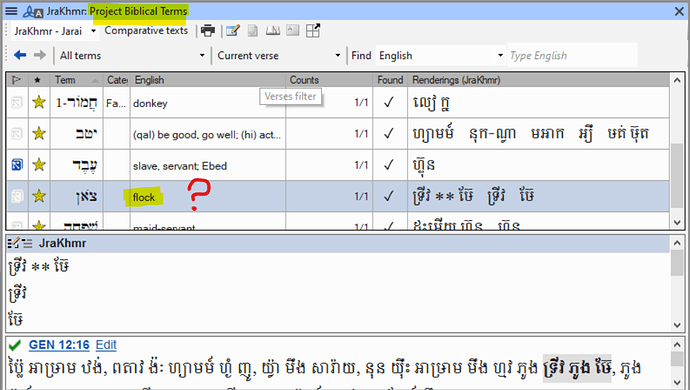Select the flock term row
The width and height of the screenshot is (690, 390).
(338, 196)
